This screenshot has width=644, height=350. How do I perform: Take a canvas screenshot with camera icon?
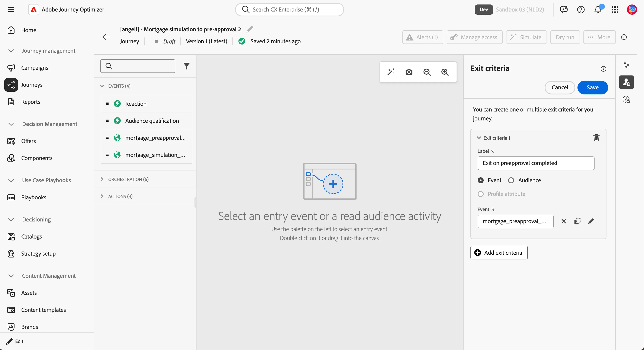click(x=409, y=72)
